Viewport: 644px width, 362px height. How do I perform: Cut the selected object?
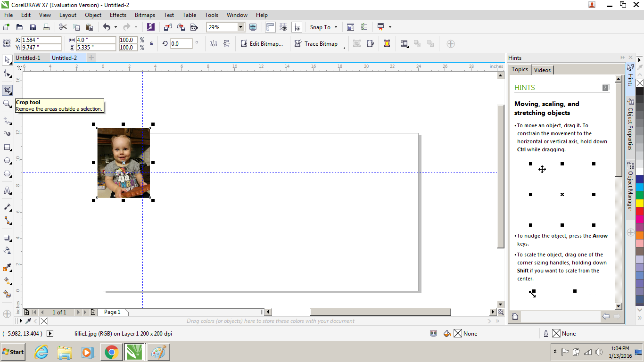point(63,27)
